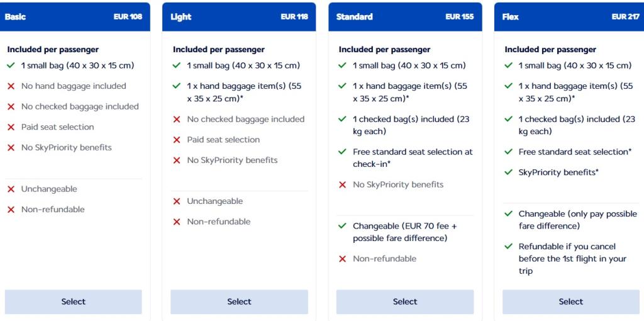Click red X beside Light's No checked baggage
This screenshot has width=644, height=321.
point(177,120)
